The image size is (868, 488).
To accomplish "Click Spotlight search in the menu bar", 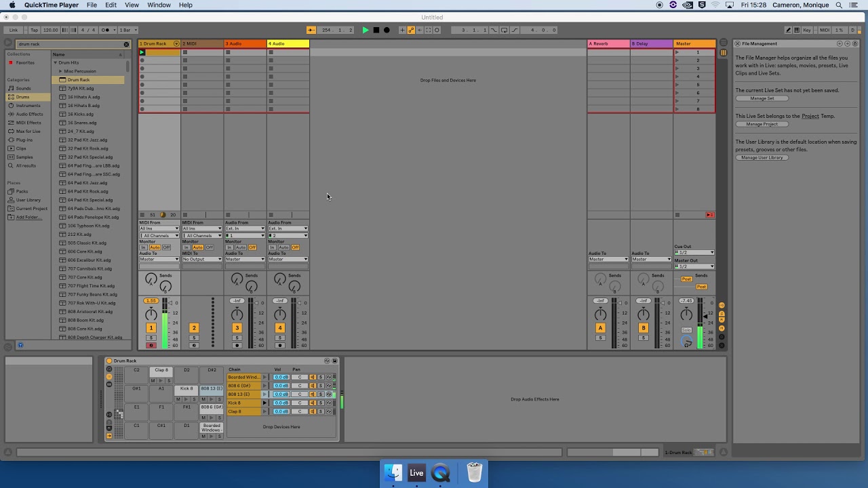I will coord(838,5).
